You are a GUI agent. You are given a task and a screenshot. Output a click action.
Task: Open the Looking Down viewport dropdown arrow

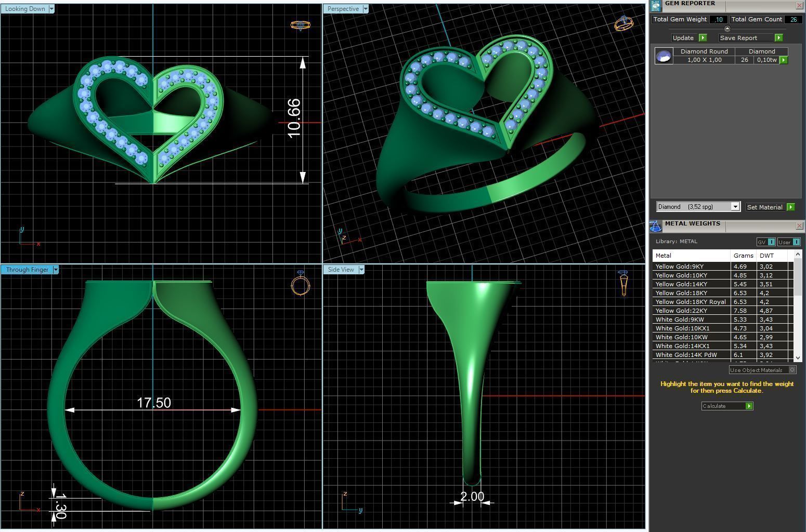[51, 9]
